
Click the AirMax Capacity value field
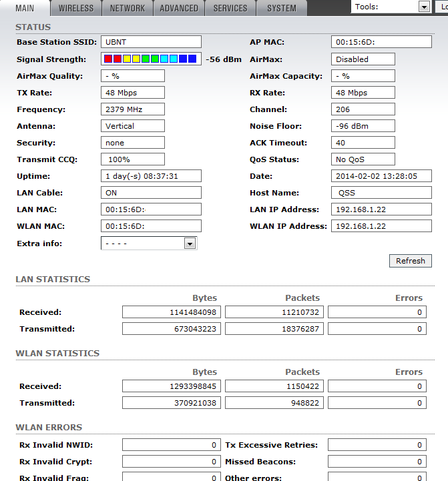click(363, 76)
